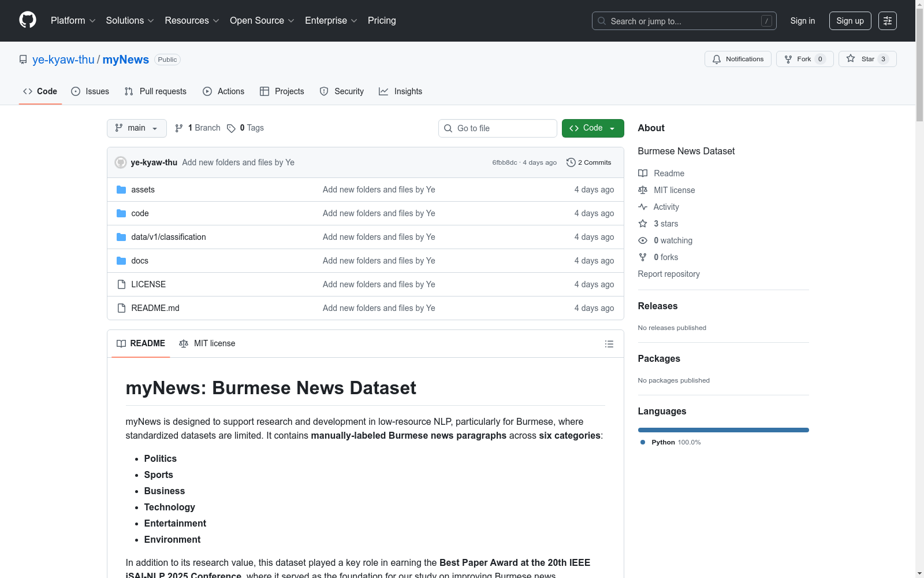The height and width of the screenshot is (578, 924).
Task: Open the command palette icon in header
Action: pos(888,21)
